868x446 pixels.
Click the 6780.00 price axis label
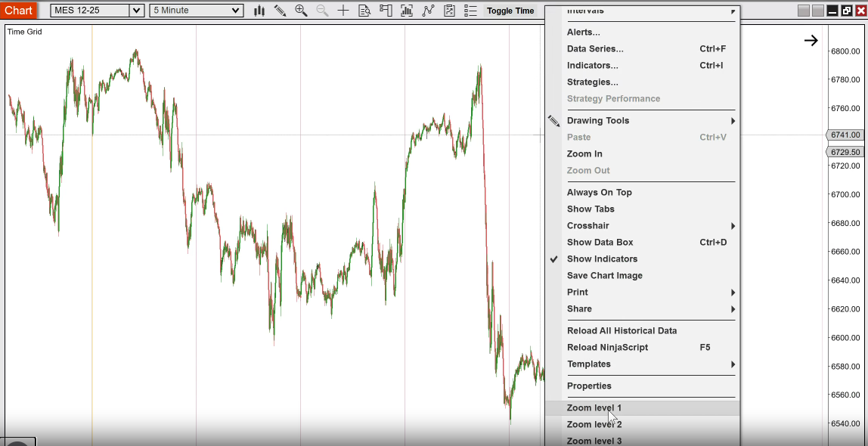(x=845, y=79)
